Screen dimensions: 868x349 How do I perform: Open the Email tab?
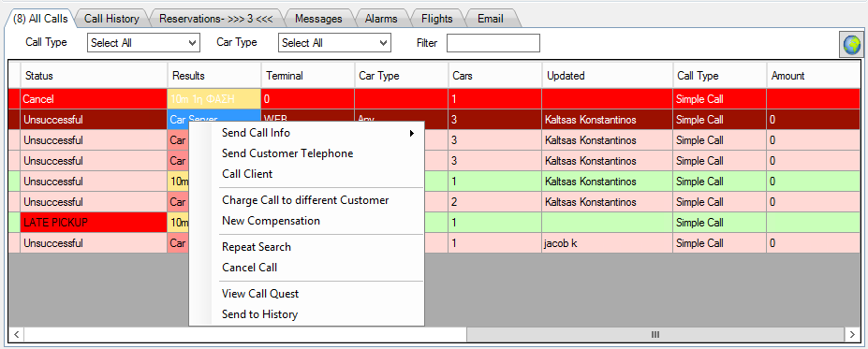490,19
